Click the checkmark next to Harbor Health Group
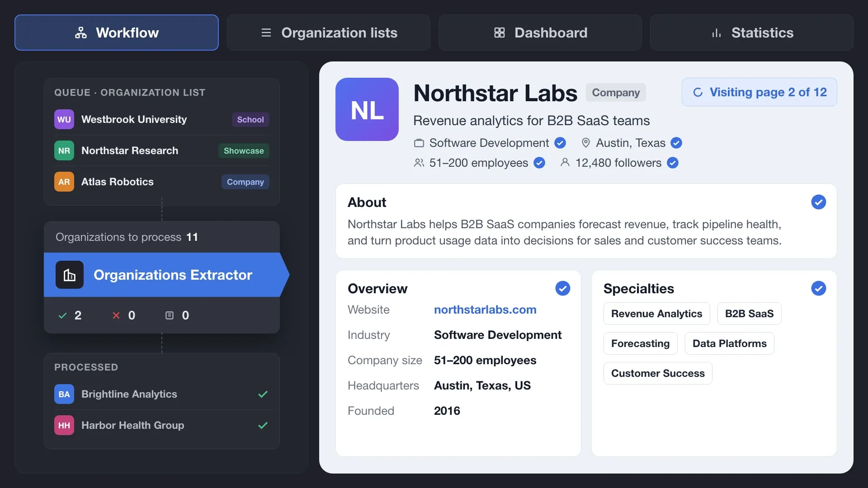This screenshot has height=488, width=868. coord(263,425)
